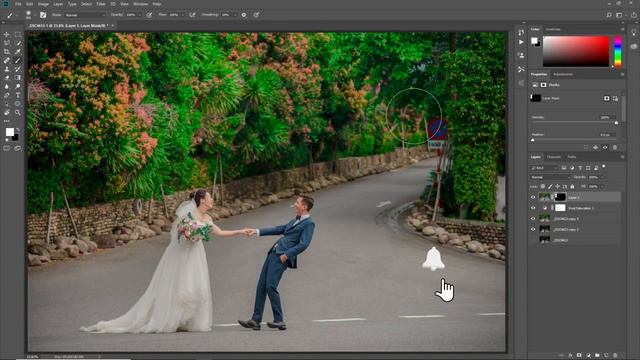Toggle Quick Mask mode
This screenshot has height=360, width=640.
click(x=7, y=148)
